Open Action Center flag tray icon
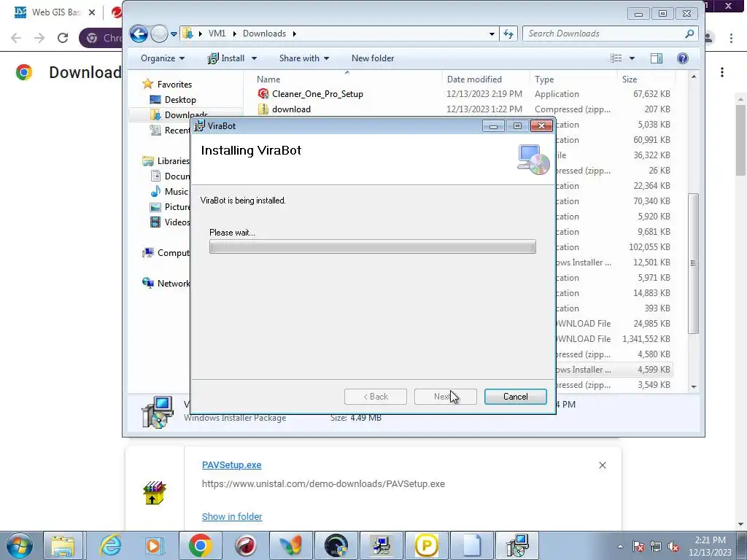This screenshot has height=560, width=747. pos(638,547)
